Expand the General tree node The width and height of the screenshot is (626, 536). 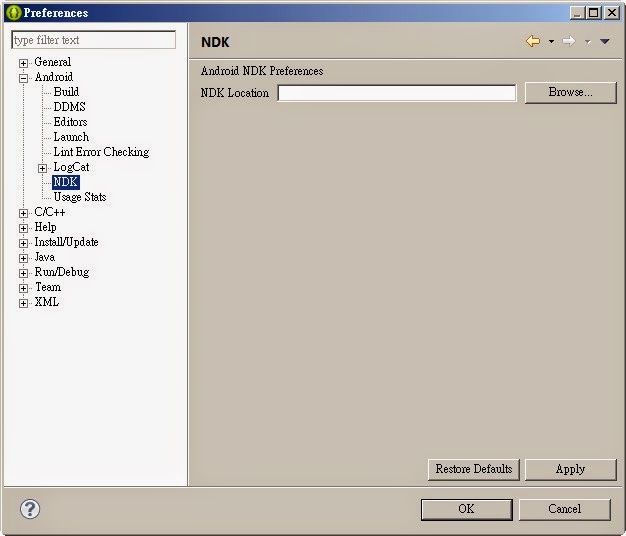pyautogui.click(x=23, y=63)
